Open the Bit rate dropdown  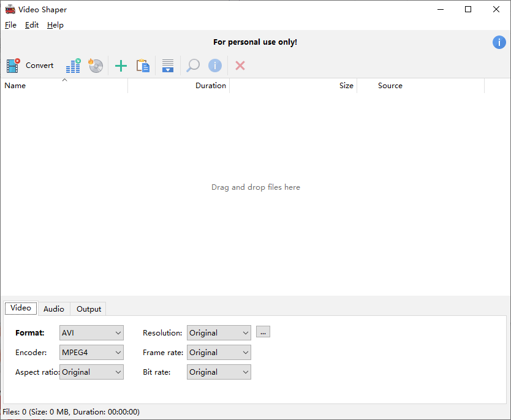[x=219, y=372]
